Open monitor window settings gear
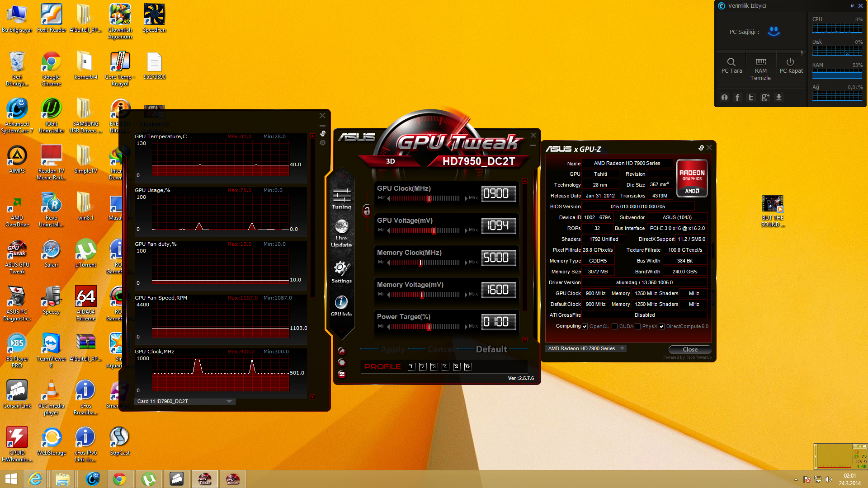Viewport: 868px width, 488px height. (323, 143)
